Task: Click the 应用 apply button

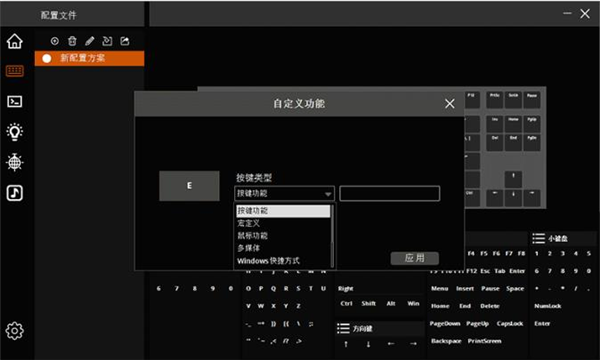Action: (415, 258)
